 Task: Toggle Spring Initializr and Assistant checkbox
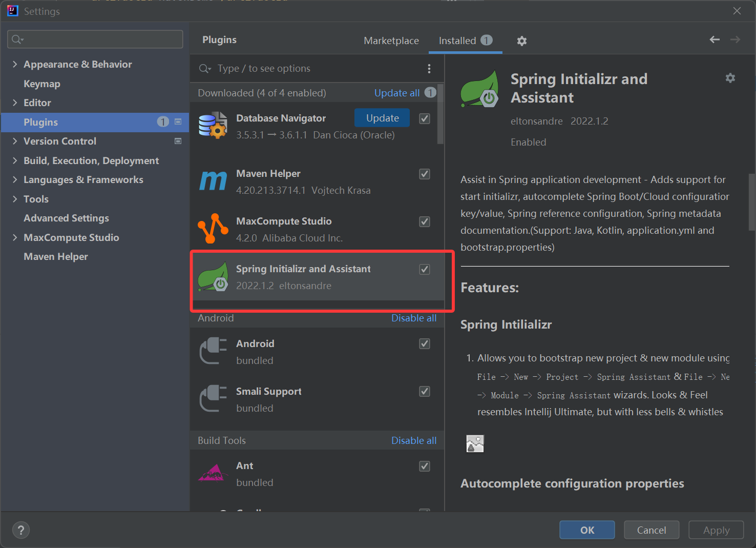(x=425, y=269)
